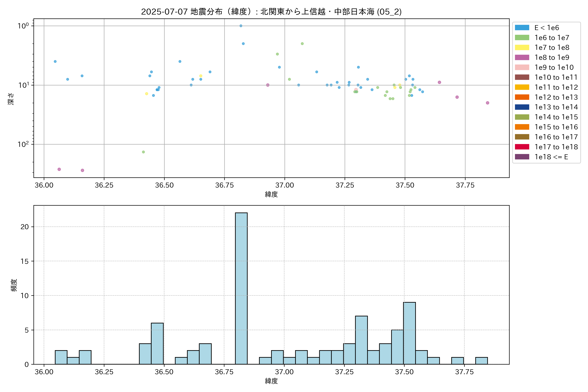Click the blue E < 1e6 legend swatch
The image size is (588, 392).
(522, 28)
